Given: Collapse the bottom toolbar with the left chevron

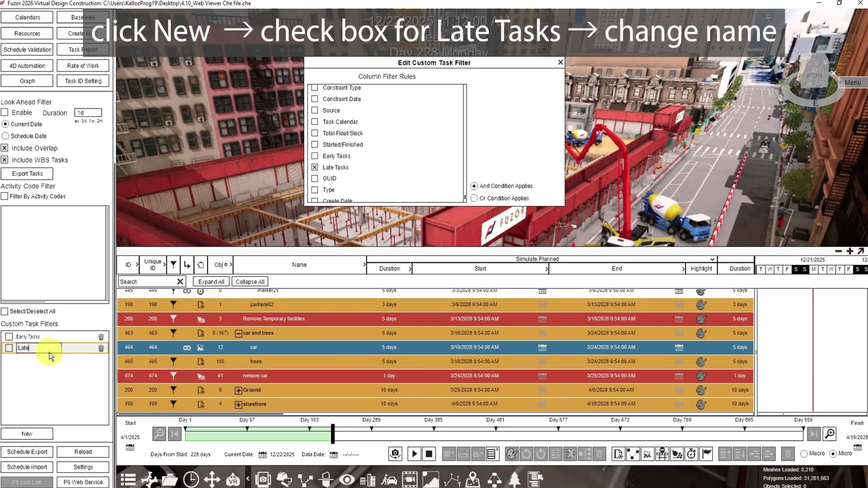Looking at the screenshot, I should coord(248,479).
